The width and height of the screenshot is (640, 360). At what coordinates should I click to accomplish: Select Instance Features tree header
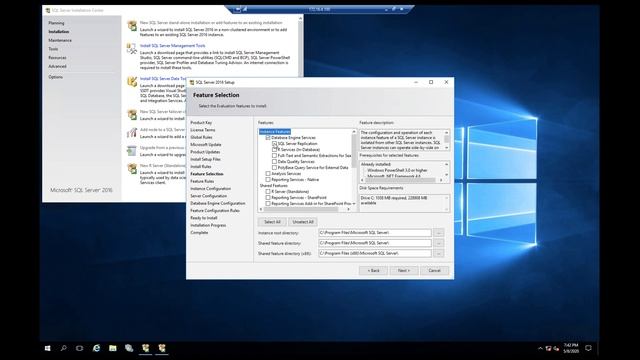[x=275, y=132]
